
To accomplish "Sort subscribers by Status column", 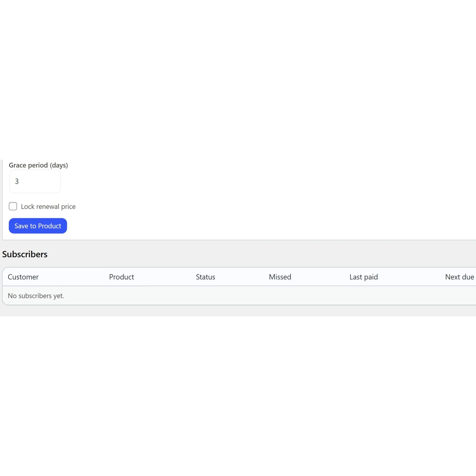I will pos(205,277).
